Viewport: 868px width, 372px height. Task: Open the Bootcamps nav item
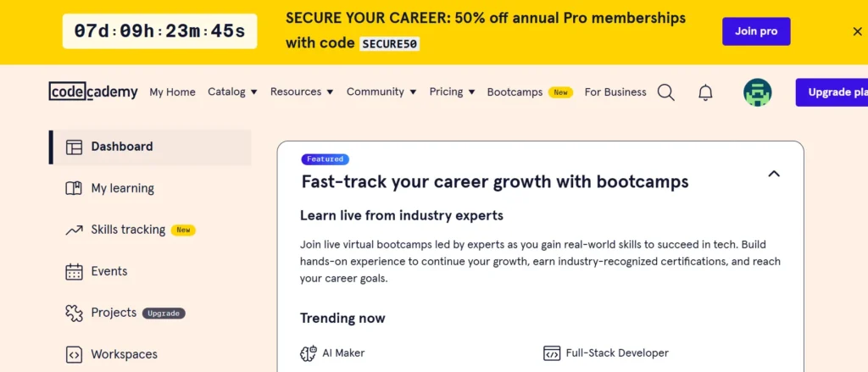(x=515, y=92)
